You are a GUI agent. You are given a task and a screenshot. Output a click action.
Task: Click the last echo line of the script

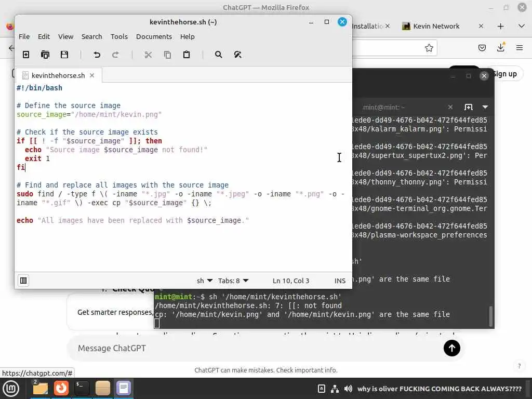tap(132, 220)
